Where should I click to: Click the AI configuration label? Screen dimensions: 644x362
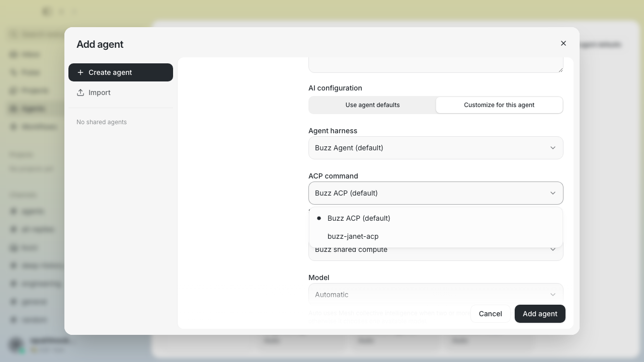[x=335, y=88]
